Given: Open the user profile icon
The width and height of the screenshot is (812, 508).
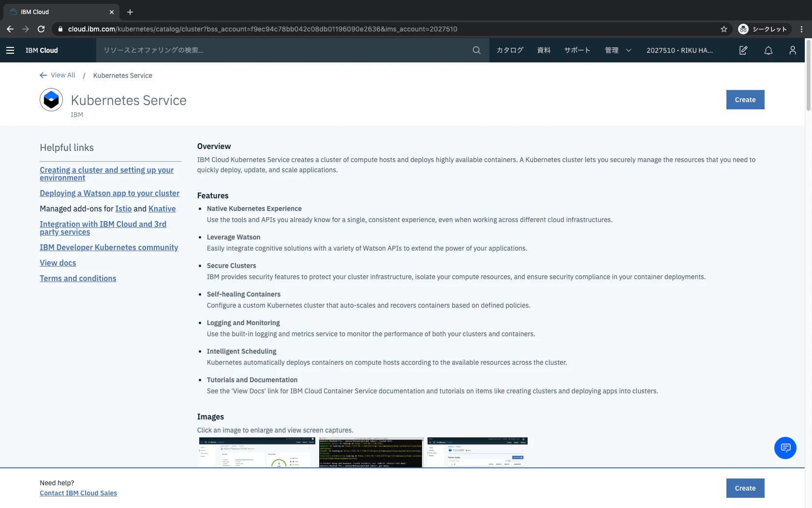Looking at the screenshot, I should [x=793, y=50].
